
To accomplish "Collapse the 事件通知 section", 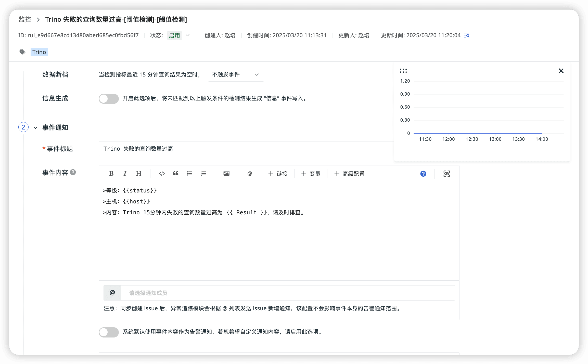I will (x=35, y=128).
